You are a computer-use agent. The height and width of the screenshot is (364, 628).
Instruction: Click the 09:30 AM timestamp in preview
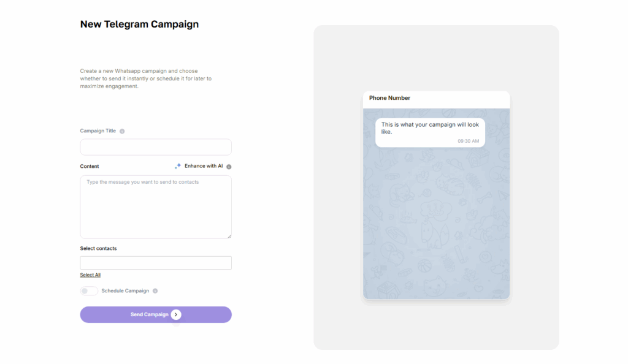[x=468, y=141]
